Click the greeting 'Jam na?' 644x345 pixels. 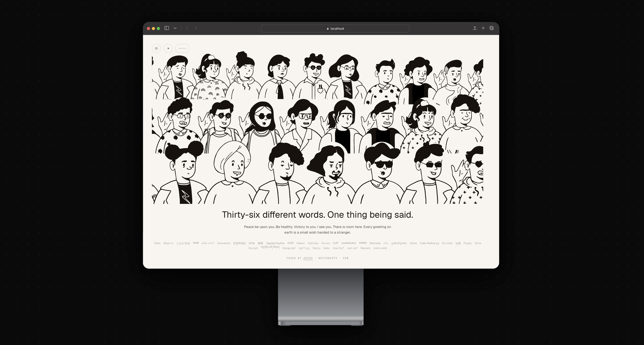coord(352,248)
